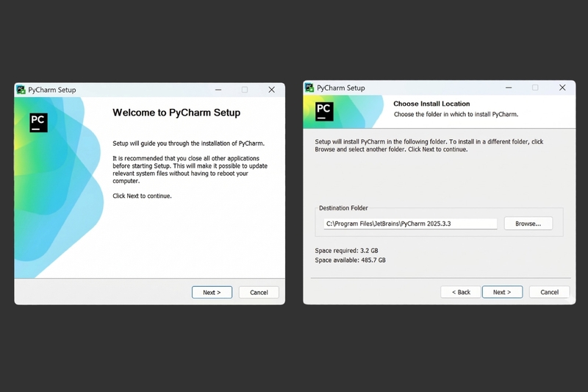Click 'PyCharm Setup' title of the Welcome window
This screenshot has height=392, width=588.
click(51, 90)
